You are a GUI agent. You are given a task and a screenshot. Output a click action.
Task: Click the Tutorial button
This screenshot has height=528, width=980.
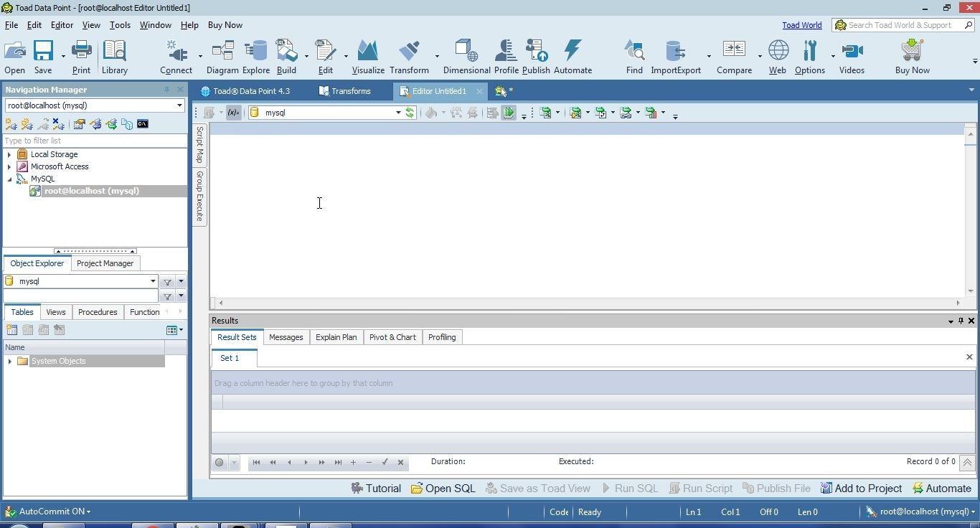(376, 489)
